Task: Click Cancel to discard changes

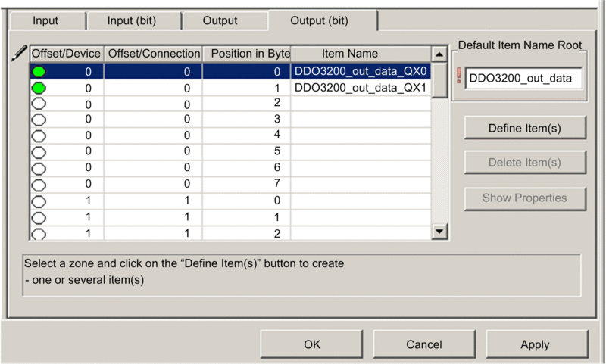Action: pyautogui.click(x=423, y=344)
